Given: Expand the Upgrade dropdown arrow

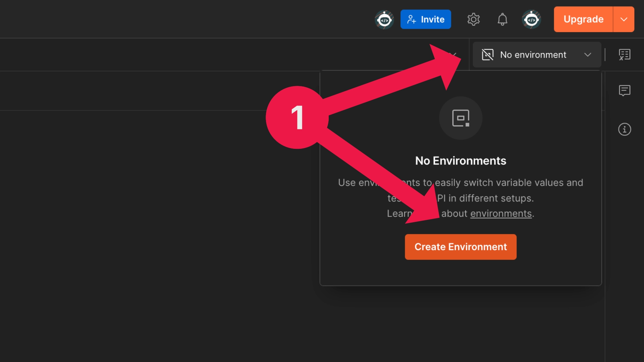Looking at the screenshot, I should pyautogui.click(x=624, y=19).
